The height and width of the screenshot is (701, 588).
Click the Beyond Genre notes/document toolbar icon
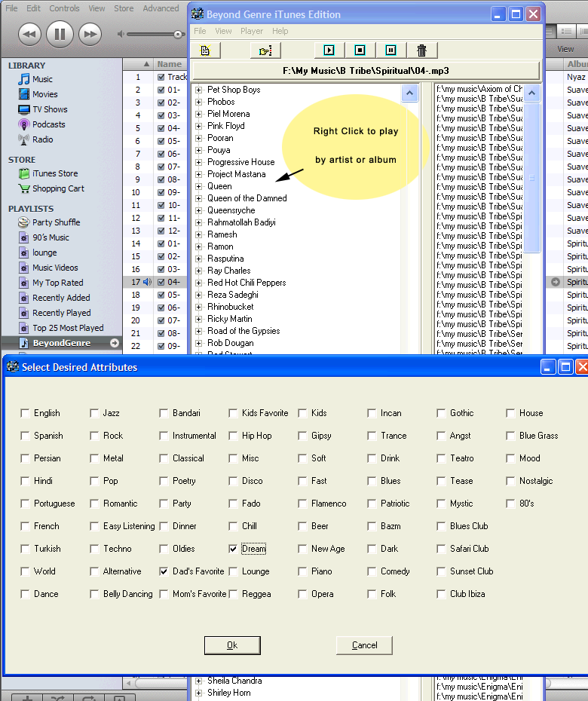(x=205, y=51)
